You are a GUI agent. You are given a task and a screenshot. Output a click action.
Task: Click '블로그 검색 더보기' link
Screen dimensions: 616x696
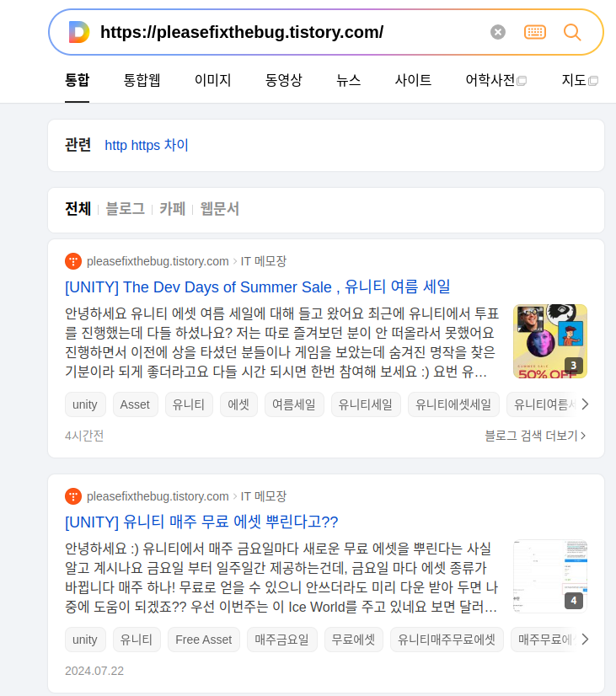pos(535,436)
